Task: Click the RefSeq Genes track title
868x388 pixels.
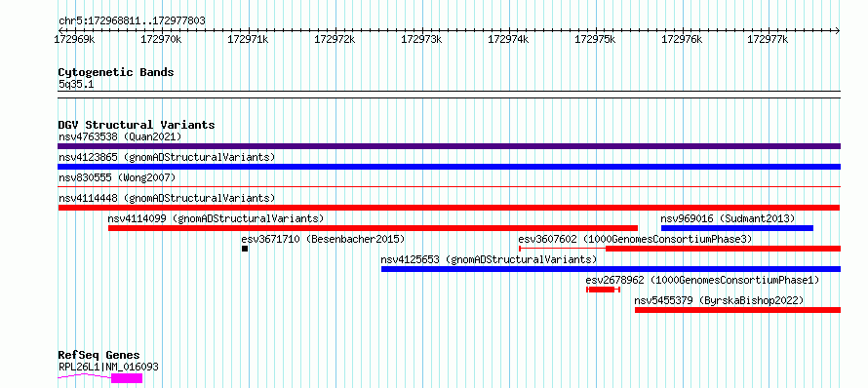Action: (99, 356)
